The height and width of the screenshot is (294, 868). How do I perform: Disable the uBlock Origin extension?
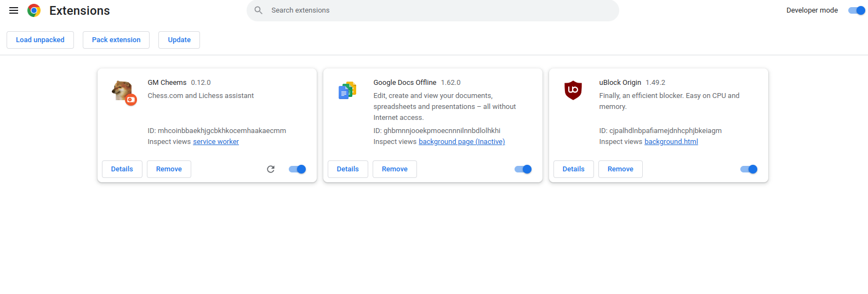pos(749,169)
